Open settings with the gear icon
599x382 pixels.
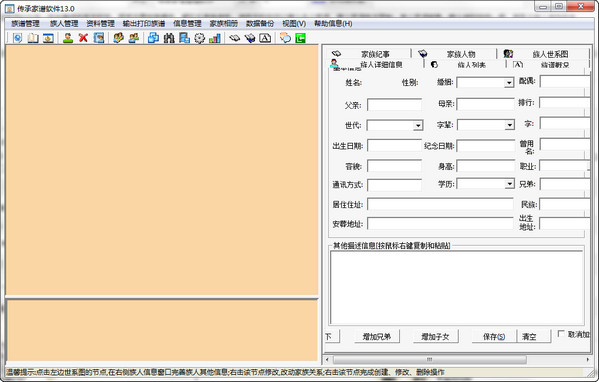pos(199,38)
